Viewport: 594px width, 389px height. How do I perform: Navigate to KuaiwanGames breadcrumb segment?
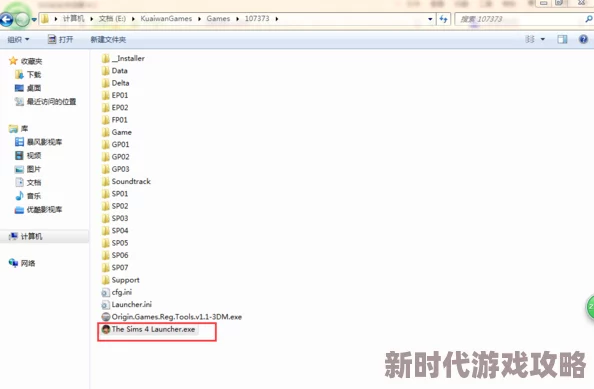[166, 19]
